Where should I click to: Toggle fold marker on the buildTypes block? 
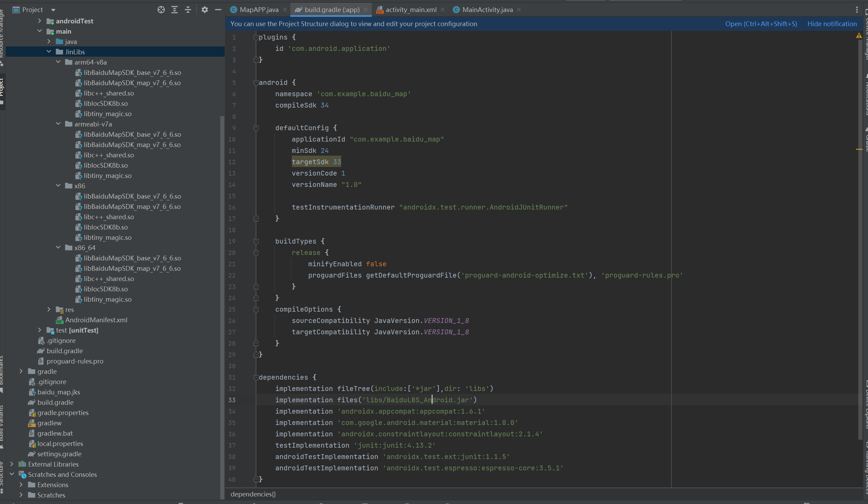[x=256, y=241]
